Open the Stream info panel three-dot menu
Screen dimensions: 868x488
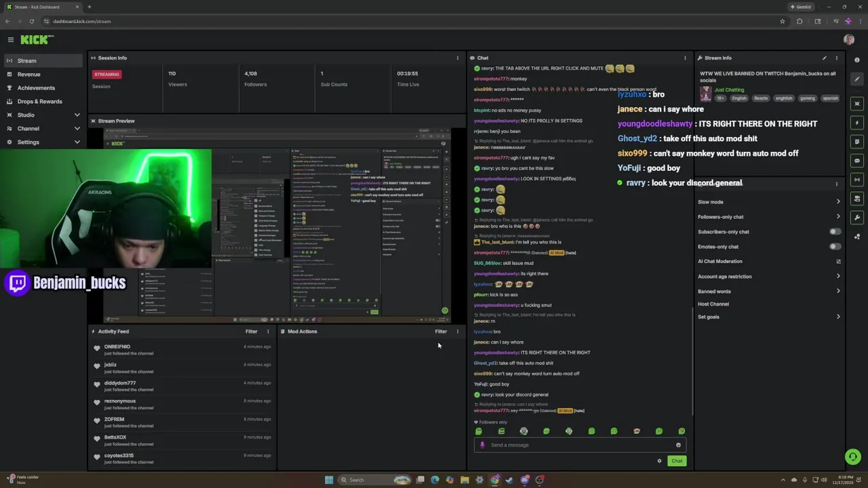tap(836, 58)
